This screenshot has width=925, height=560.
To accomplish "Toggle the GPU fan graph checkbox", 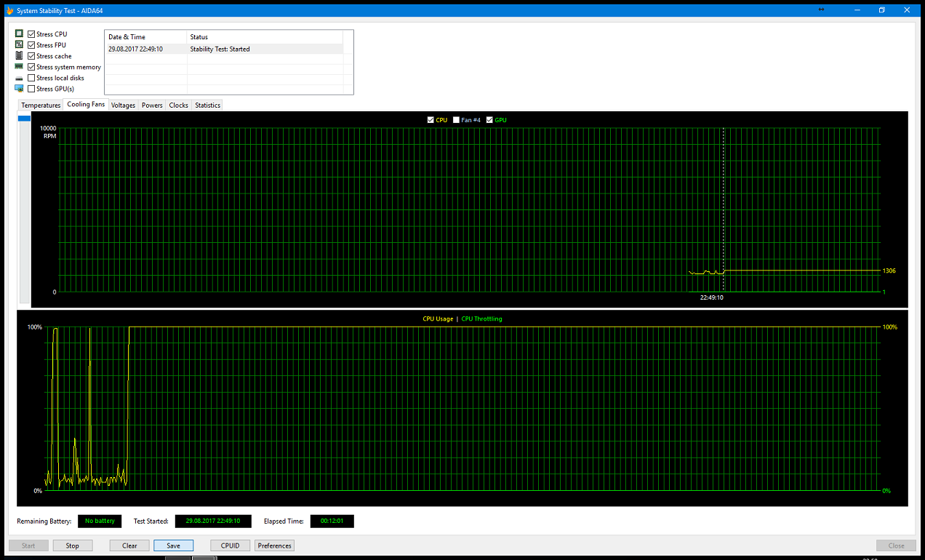I will tap(489, 120).
